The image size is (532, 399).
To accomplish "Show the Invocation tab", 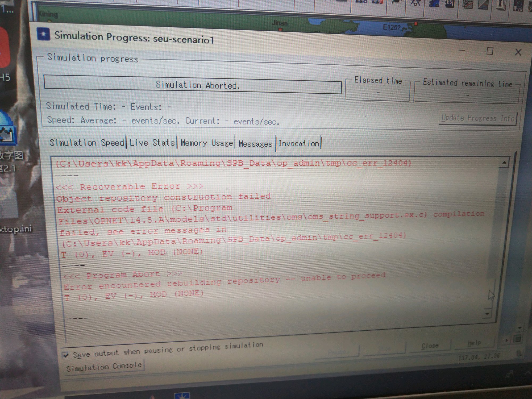I will [x=298, y=144].
